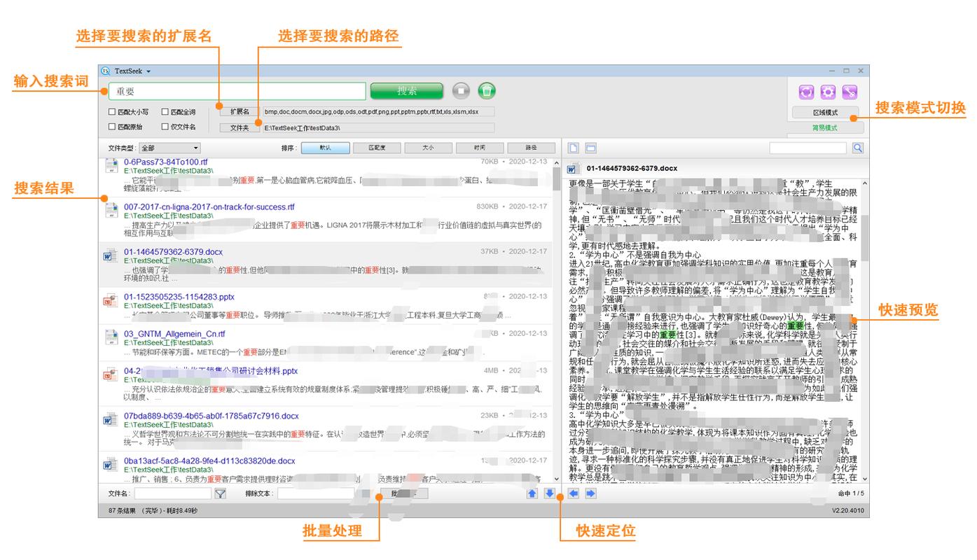Sort results by 时间
The height and width of the screenshot is (560, 977).
tap(479, 148)
